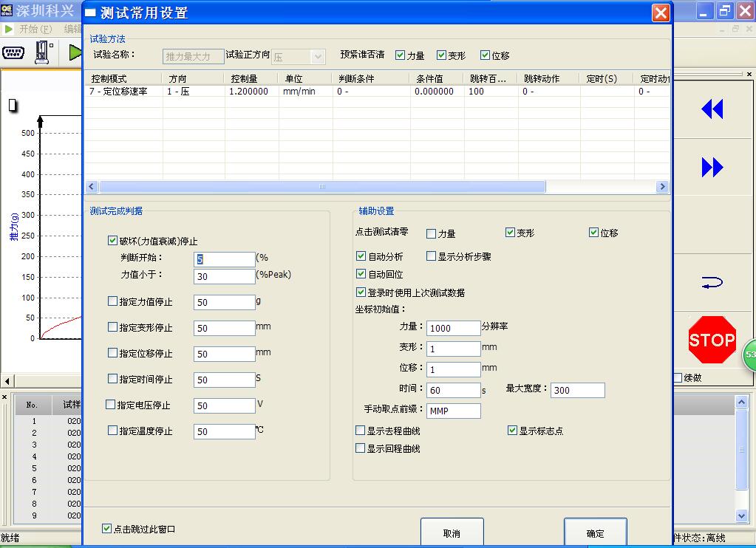This screenshot has height=548, width=756.
Task: Click 确定 button
Action: click(595, 533)
